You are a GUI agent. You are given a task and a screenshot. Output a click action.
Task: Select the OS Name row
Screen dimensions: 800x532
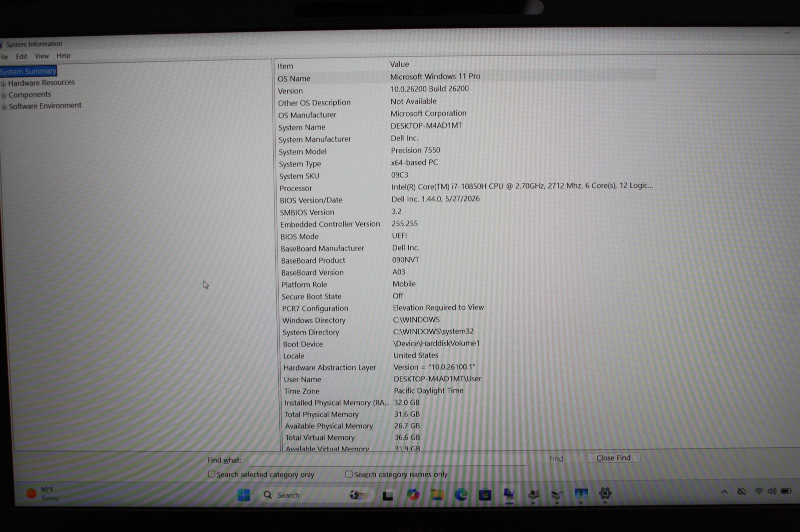pos(465,77)
